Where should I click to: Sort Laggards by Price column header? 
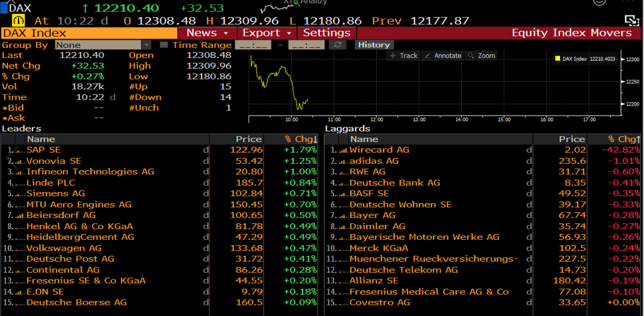(x=571, y=139)
